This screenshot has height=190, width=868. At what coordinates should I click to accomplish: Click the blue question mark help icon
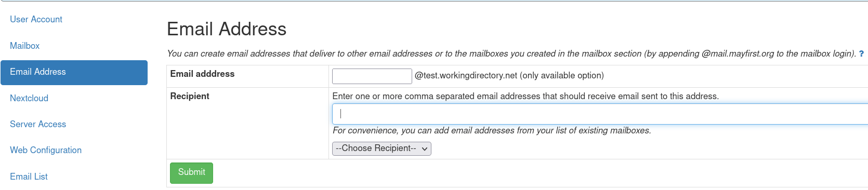coord(861,53)
